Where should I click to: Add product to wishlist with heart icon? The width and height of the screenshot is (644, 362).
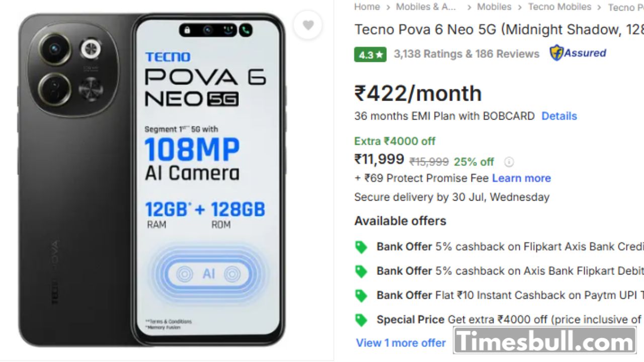tap(308, 25)
